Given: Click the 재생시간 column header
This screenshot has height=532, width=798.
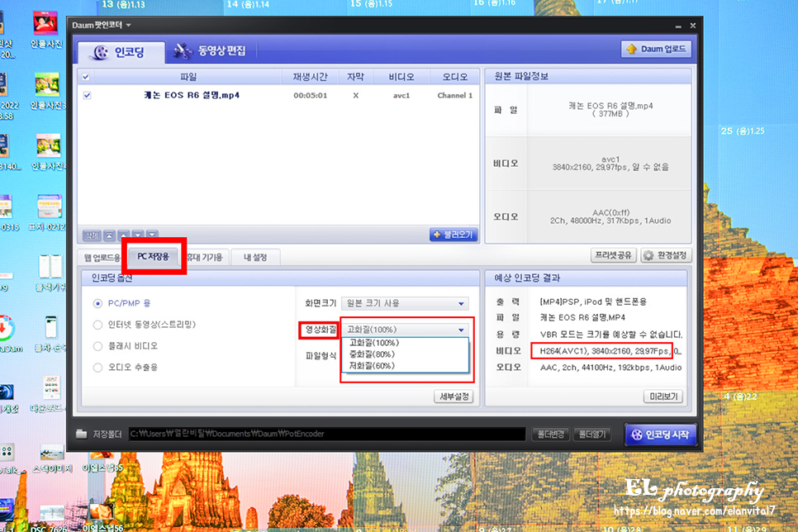Looking at the screenshot, I should [310, 77].
